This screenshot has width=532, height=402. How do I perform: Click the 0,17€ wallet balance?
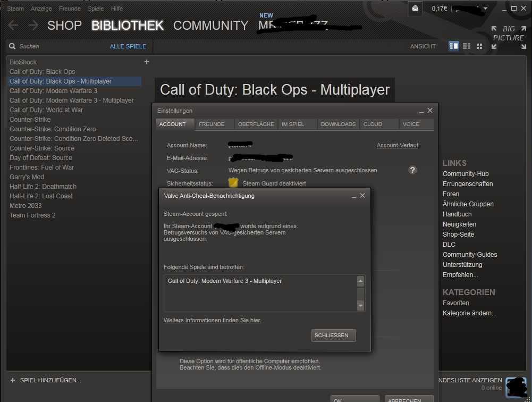point(440,9)
